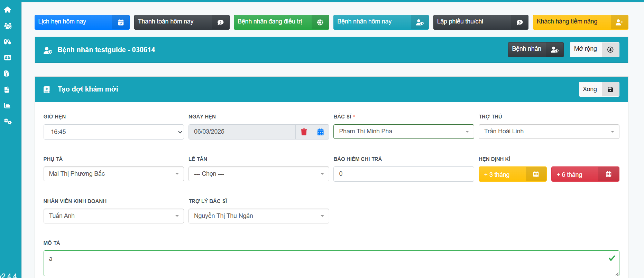Open date picker calendar icon

[320, 132]
